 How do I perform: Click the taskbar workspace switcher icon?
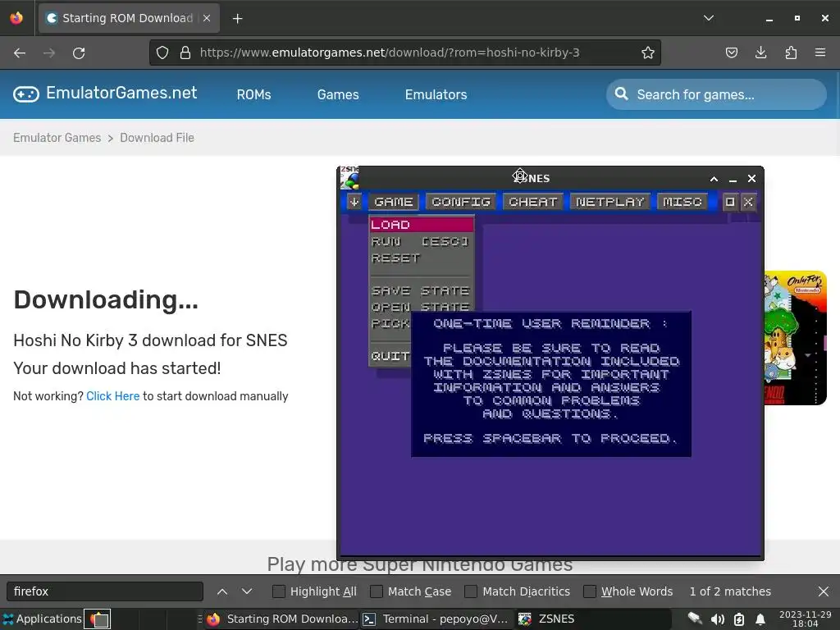(x=98, y=619)
